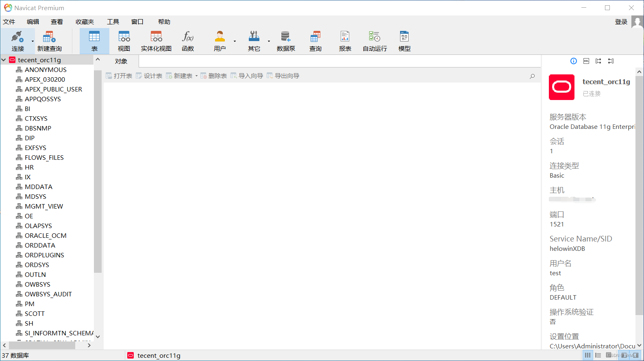The height and width of the screenshot is (361, 644).
Task: Expand the New Table (新建表) dropdown arrow
Action: click(x=196, y=76)
